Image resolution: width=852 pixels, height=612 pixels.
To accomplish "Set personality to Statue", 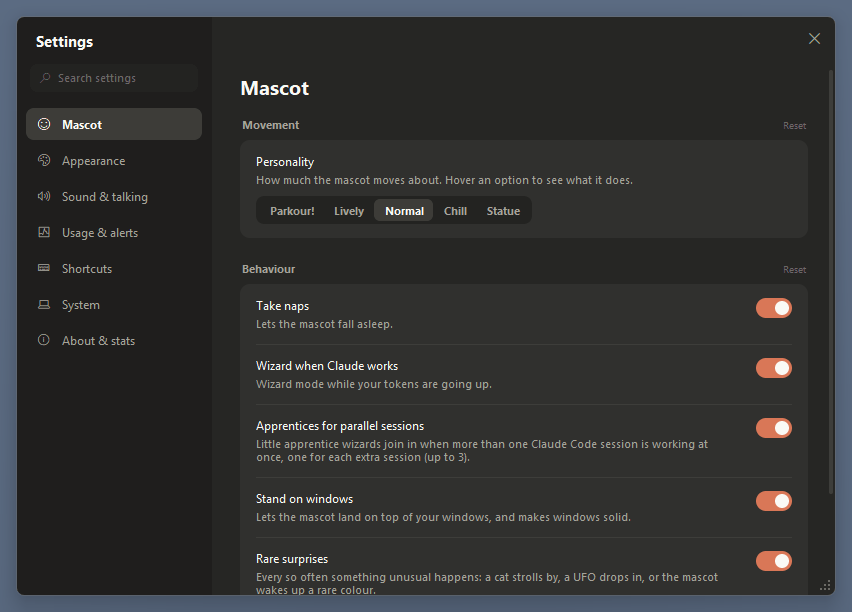I will 503,211.
